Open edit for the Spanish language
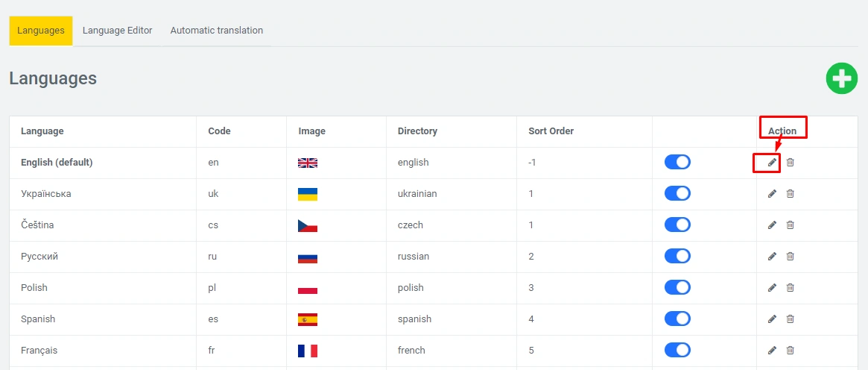This screenshot has width=868, height=370. [772, 319]
